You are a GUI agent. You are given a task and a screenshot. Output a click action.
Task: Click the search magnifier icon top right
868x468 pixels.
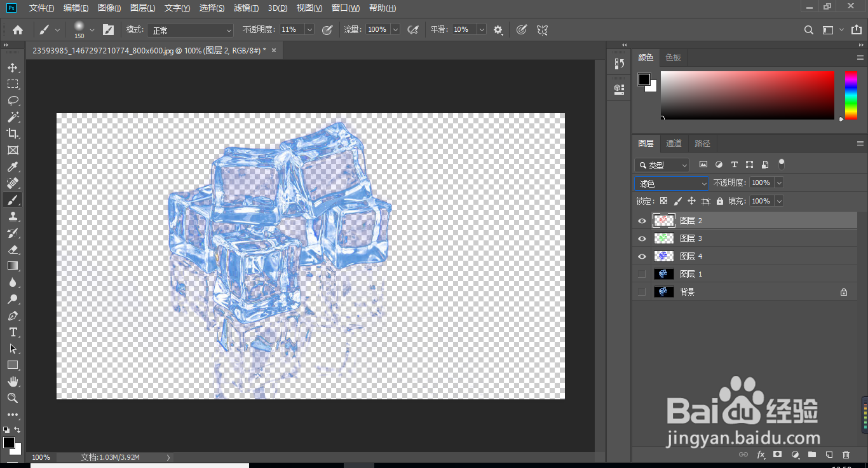click(808, 29)
